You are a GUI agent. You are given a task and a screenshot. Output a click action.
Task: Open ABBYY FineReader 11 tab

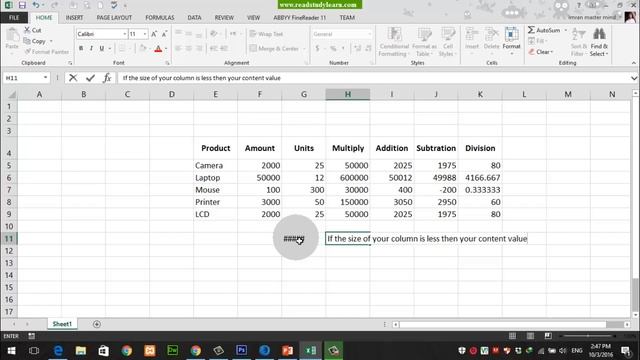(x=300, y=18)
